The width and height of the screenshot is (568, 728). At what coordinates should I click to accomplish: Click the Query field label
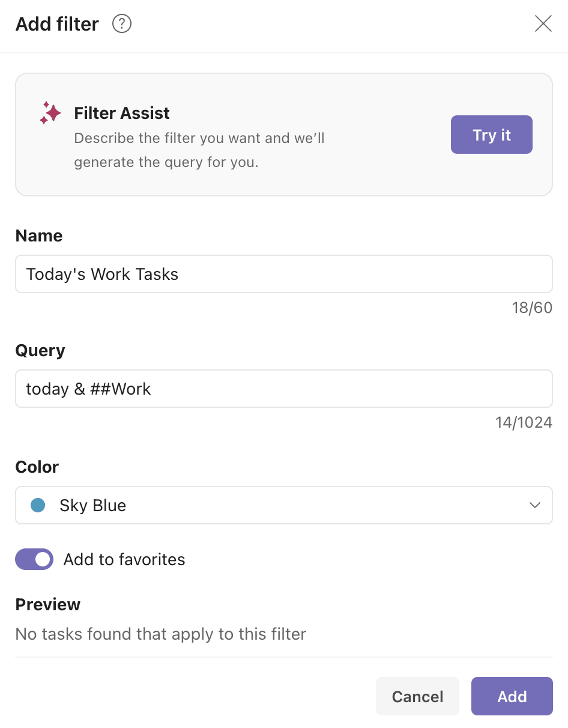click(x=40, y=351)
